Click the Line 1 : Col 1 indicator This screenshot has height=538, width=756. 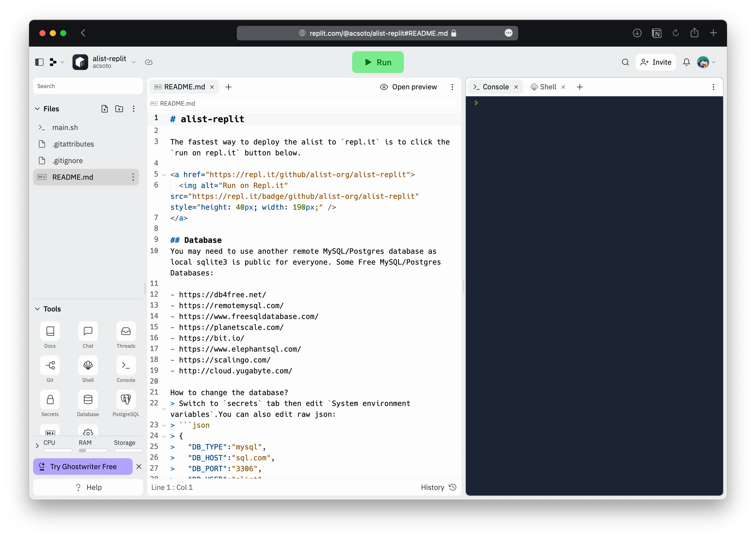point(172,487)
